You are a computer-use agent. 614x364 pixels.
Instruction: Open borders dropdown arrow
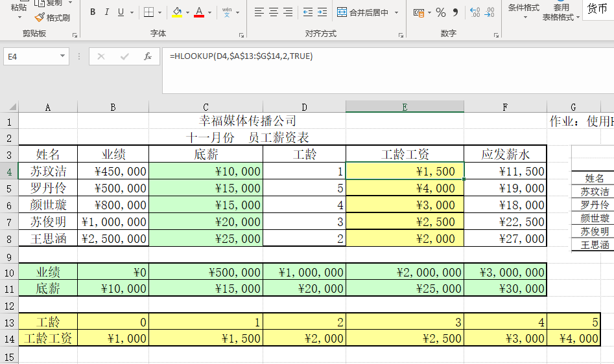coord(159,12)
